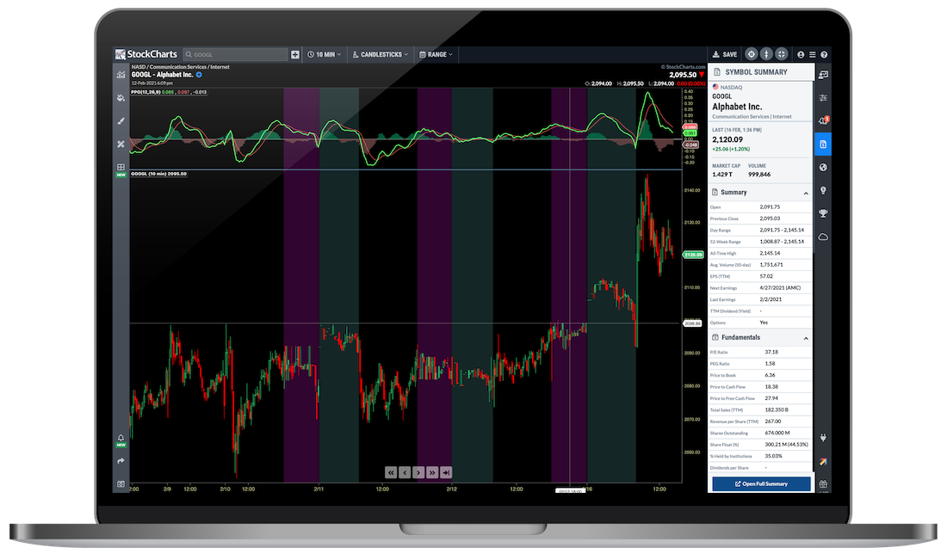Toggle the fullscreen collapse button

tap(781, 54)
